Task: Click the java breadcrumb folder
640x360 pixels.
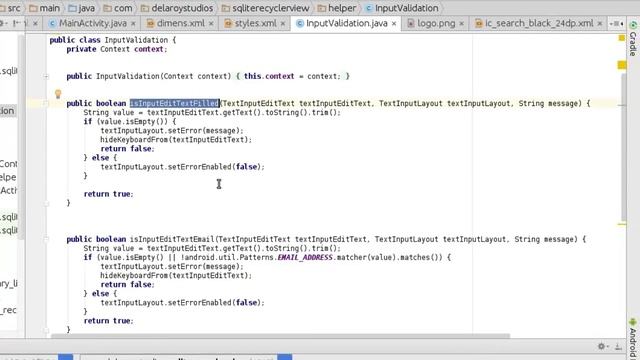Action: (82, 8)
